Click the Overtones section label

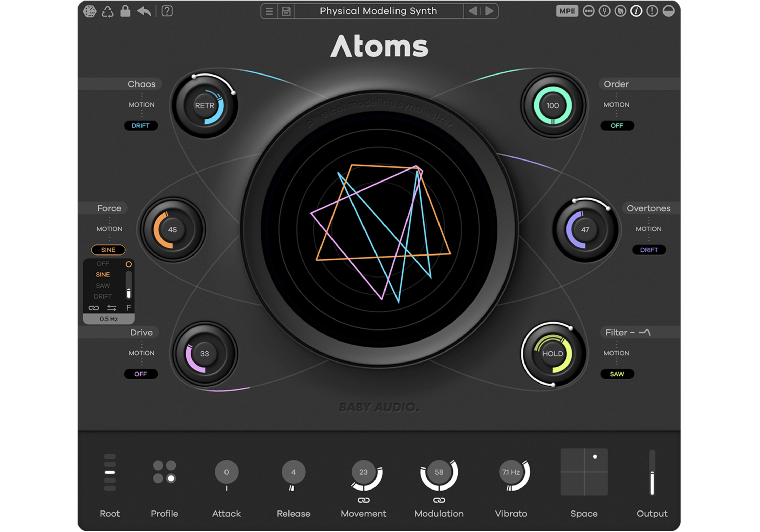point(649,209)
